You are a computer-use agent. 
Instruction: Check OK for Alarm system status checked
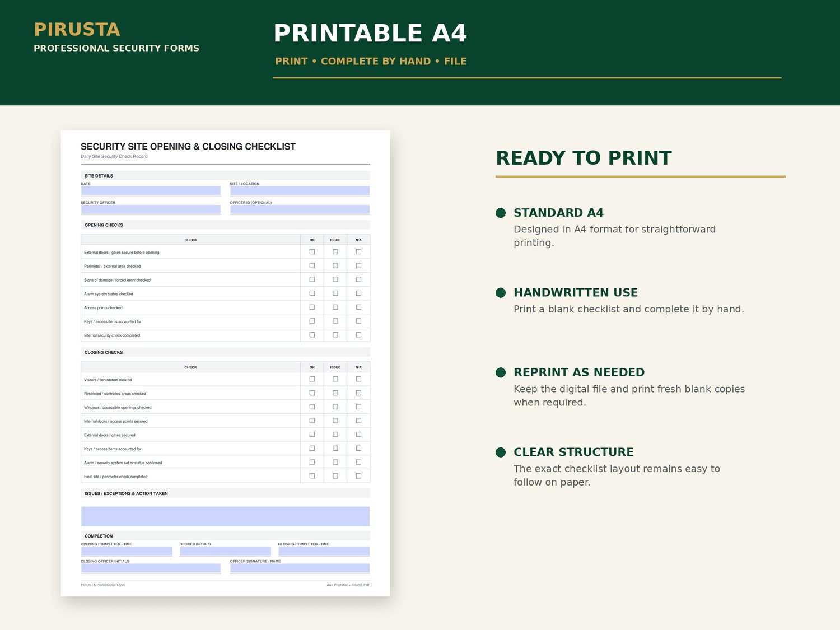coord(312,293)
